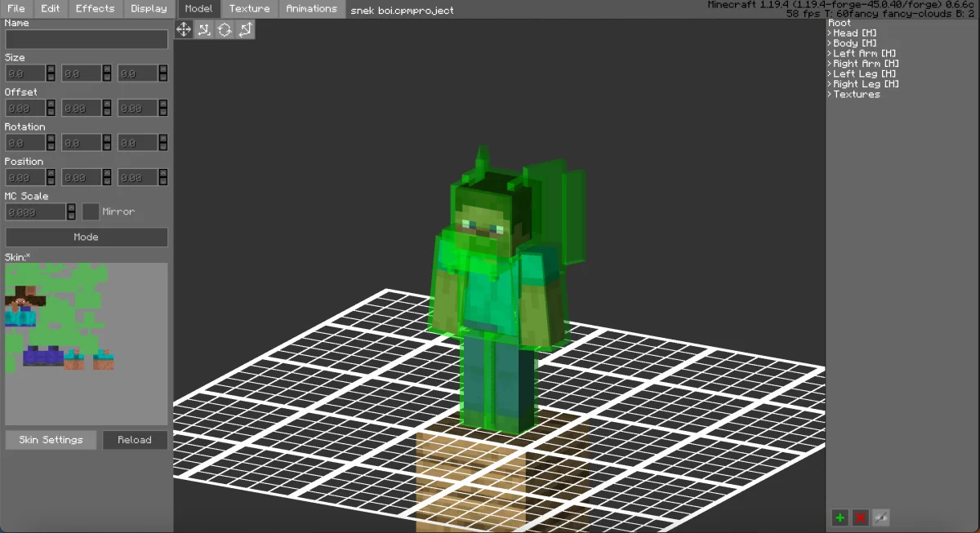Open Skin Settings
This screenshot has height=533, width=980.
point(51,440)
